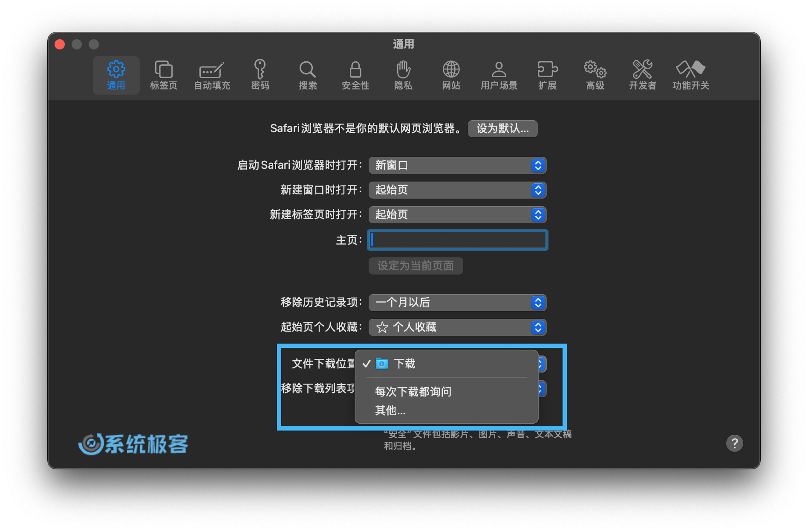The width and height of the screenshot is (808, 532).
Task: Open the 扩展 extensions pane
Action: [x=547, y=75]
